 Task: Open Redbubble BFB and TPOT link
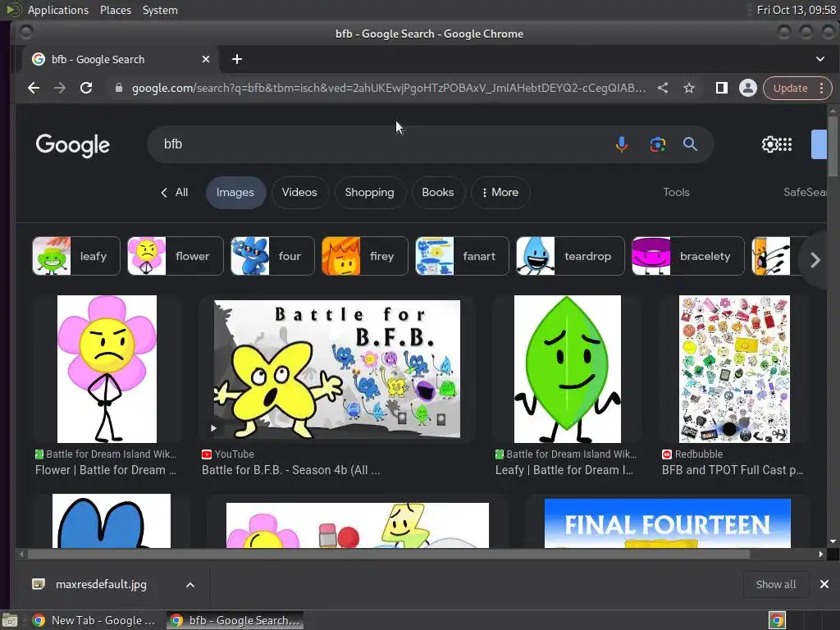click(x=733, y=470)
